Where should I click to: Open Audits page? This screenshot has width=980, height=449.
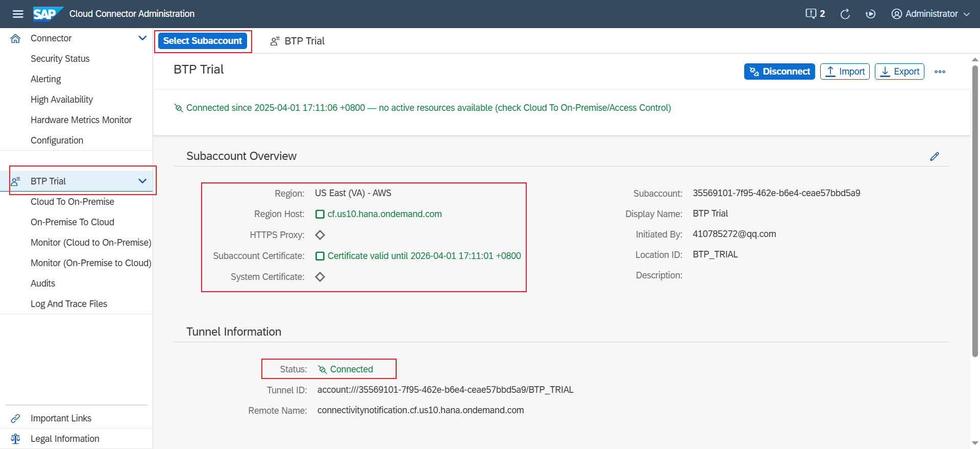point(43,283)
